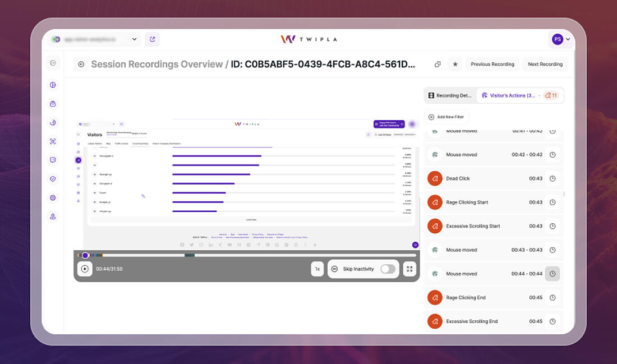Click the orange Rage Clicking Start icon
This screenshot has width=617, height=364.
435,202
